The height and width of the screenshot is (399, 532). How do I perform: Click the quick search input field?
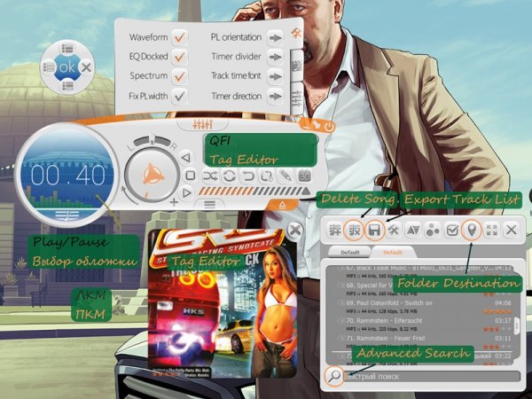pos(433,377)
